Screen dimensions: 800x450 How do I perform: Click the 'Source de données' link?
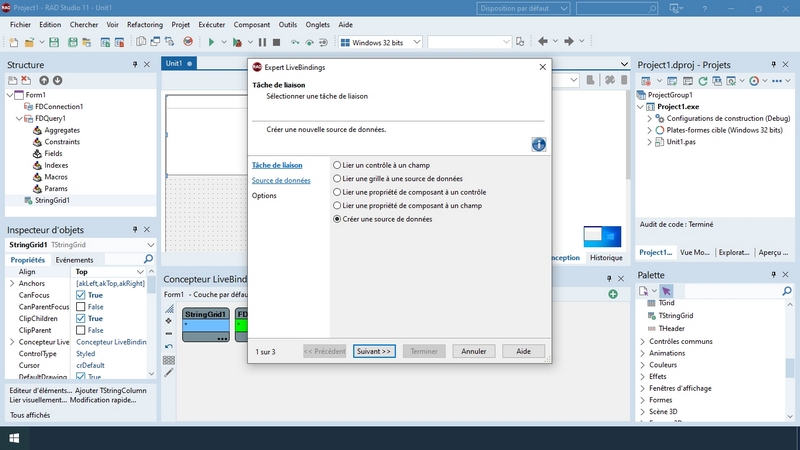(281, 181)
